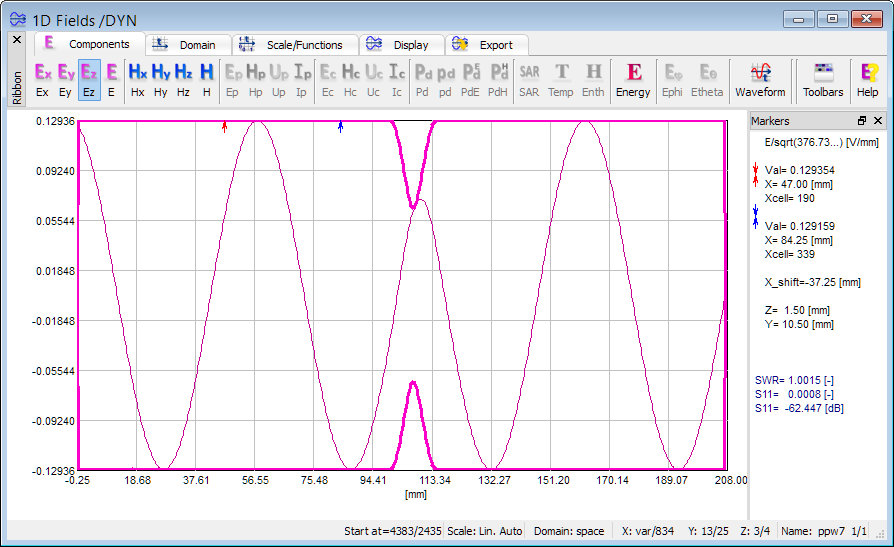This screenshot has height=547, width=894.
Task: Close the Markers panel
Action: (878, 121)
